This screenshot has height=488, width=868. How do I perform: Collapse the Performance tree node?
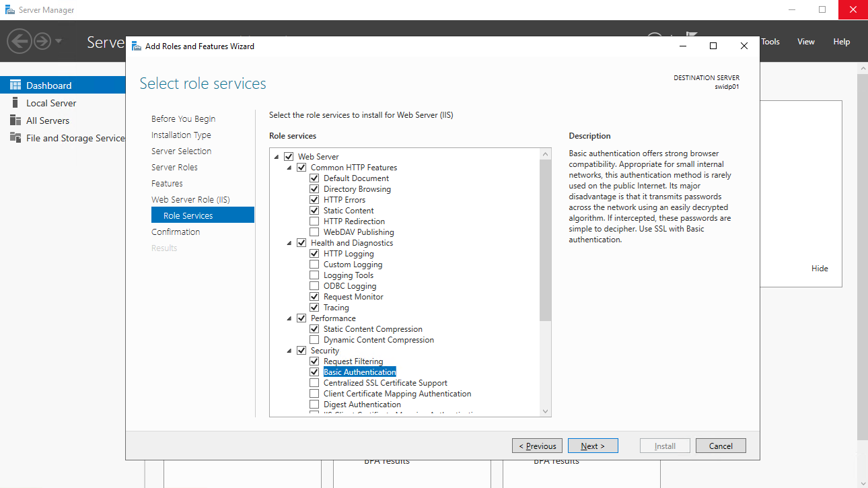click(289, 318)
